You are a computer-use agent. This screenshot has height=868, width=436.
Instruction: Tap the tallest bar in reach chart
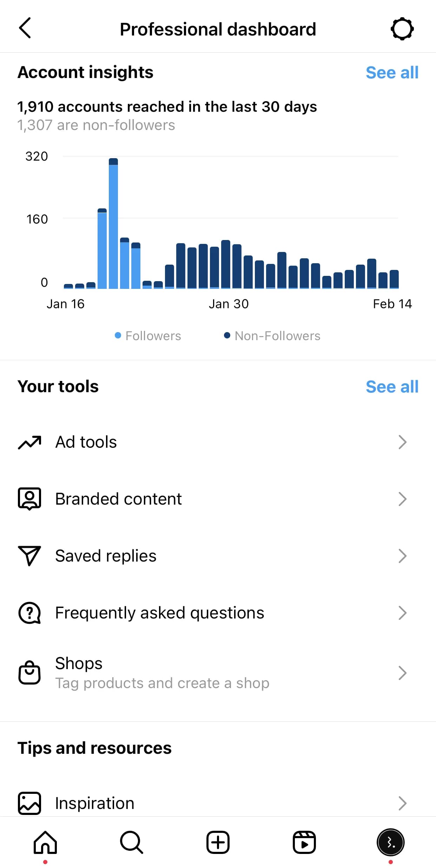click(x=113, y=225)
